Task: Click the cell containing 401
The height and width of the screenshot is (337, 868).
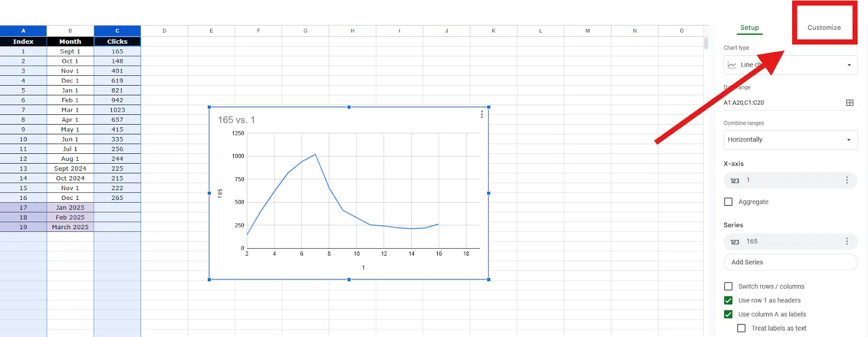Action: (x=117, y=71)
